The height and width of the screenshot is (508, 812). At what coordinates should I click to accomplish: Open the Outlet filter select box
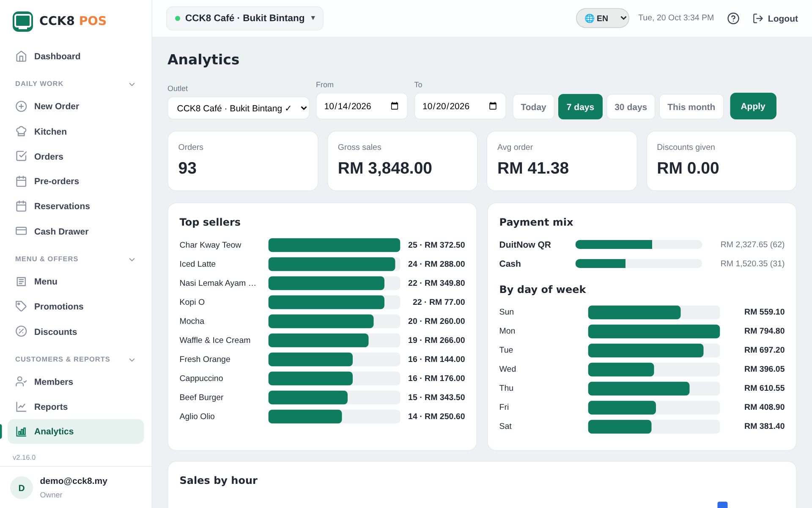coord(239,108)
